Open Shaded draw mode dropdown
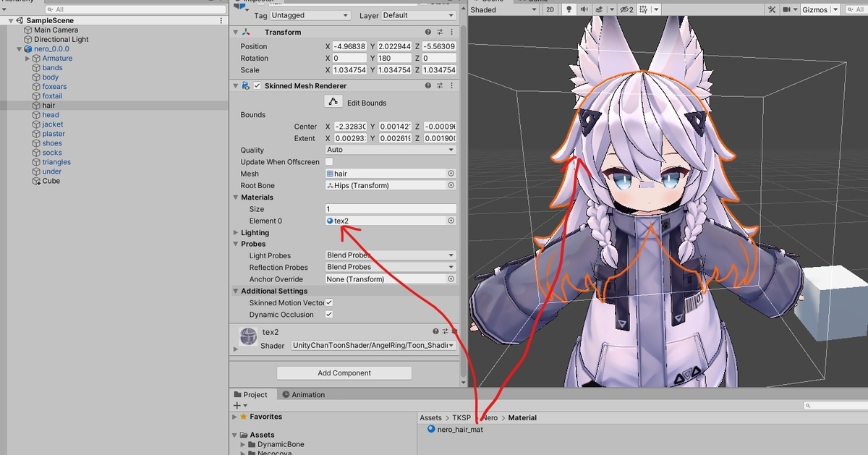 (x=503, y=10)
